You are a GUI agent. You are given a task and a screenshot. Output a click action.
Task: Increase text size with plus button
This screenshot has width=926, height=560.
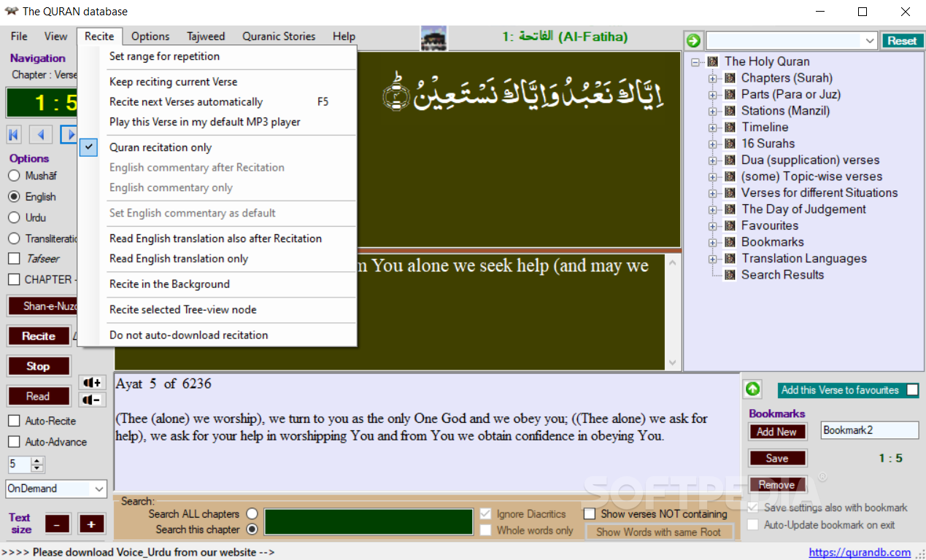coord(91,524)
